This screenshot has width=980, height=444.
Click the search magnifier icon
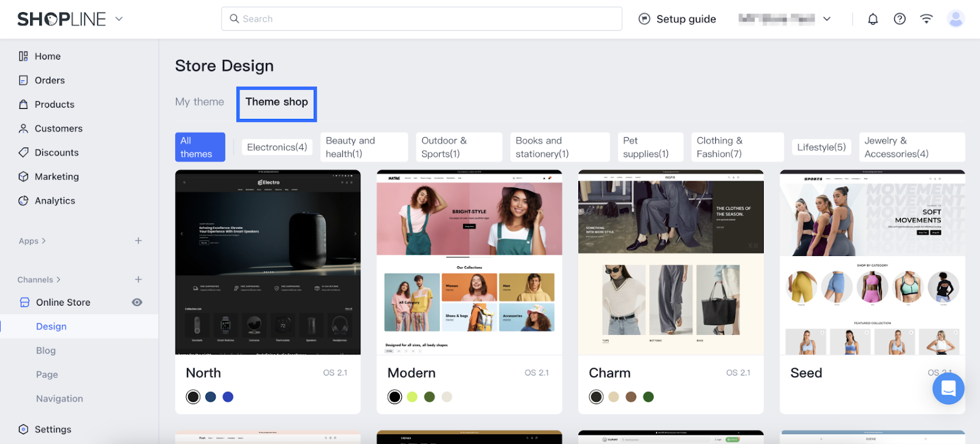tap(234, 19)
